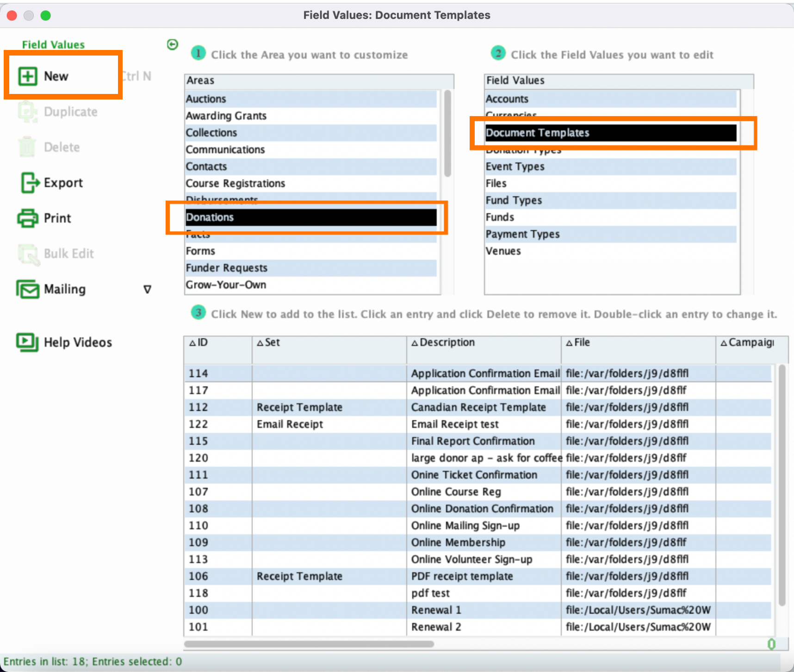Select Payment Types field value
This screenshot has width=794, height=672.
coord(610,234)
